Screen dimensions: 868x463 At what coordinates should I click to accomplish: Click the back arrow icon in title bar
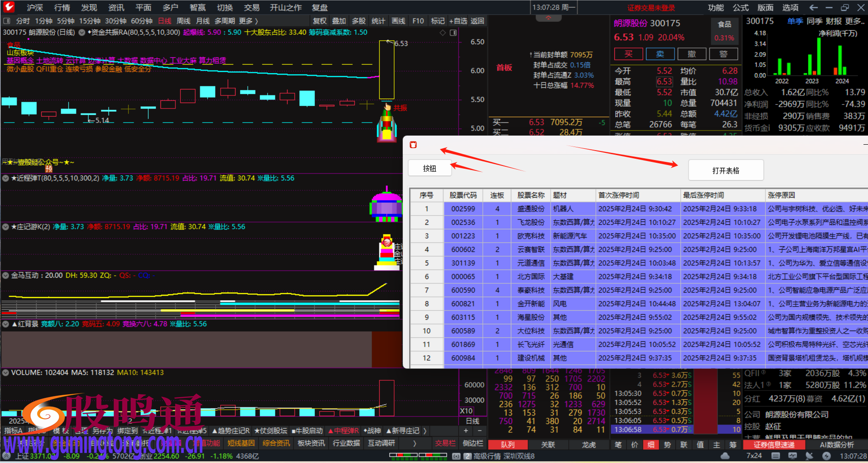(813, 7)
